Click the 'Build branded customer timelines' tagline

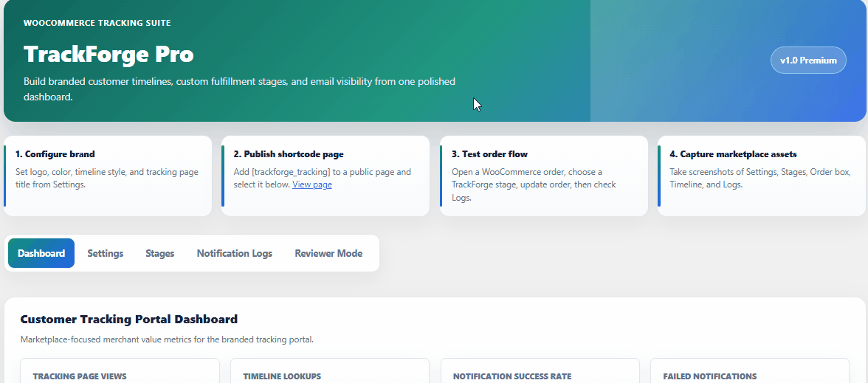tap(239, 89)
